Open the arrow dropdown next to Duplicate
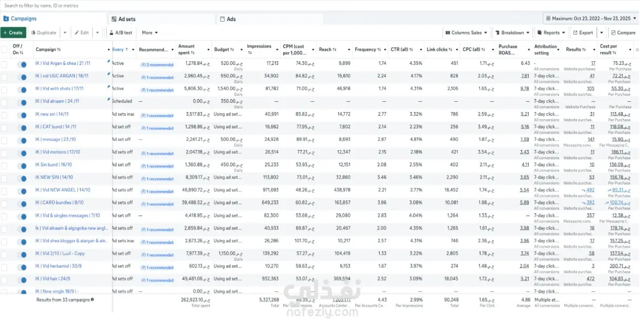 click(x=65, y=33)
